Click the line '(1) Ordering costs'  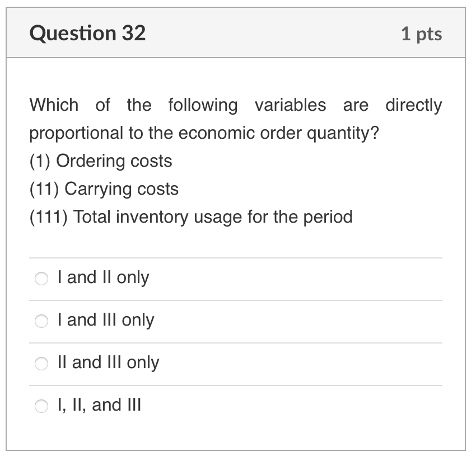click(x=101, y=161)
